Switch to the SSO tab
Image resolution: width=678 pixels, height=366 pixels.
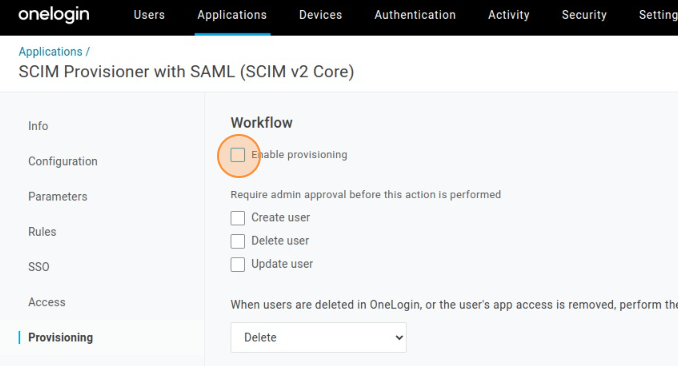pos(38,267)
